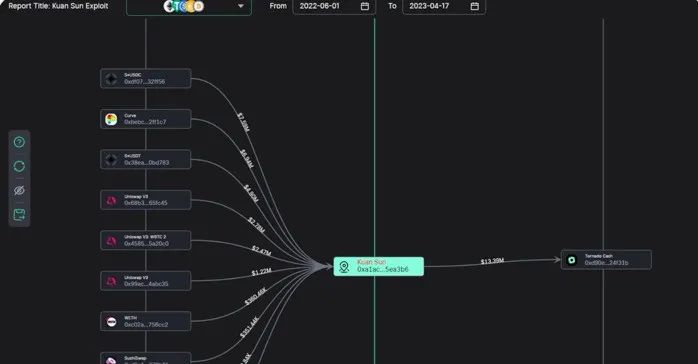
Task: Click the $2.47M transfer amount label
Action: click(x=261, y=251)
